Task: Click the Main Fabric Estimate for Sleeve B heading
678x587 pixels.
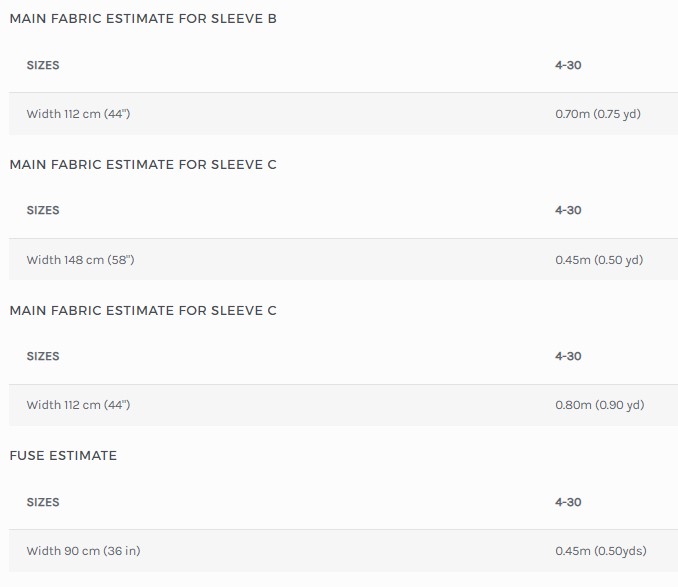Action: [x=143, y=19]
